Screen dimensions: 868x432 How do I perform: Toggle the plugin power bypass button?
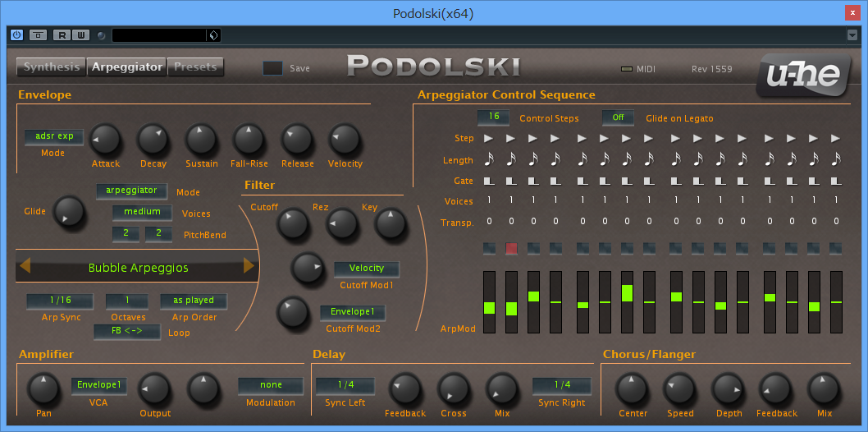point(16,35)
